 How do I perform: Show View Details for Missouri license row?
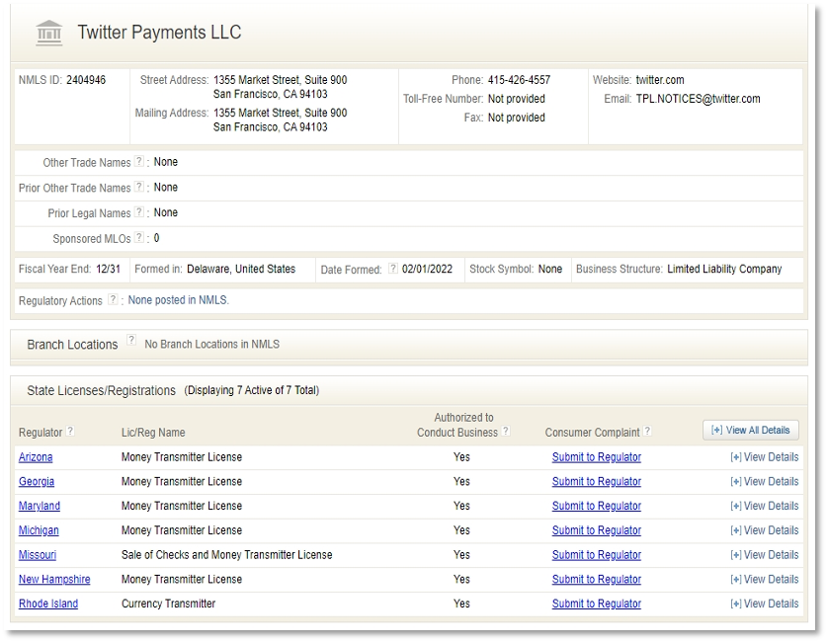(x=764, y=555)
